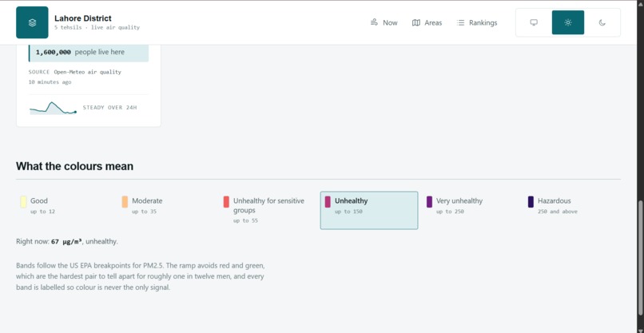Click the magenta Unhealthy swatch
Viewport: 644px width, 333px height.
click(328, 201)
